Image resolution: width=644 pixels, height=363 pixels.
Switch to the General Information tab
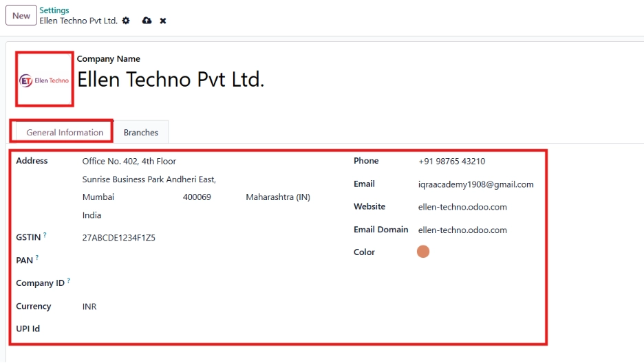tap(65, 133)
